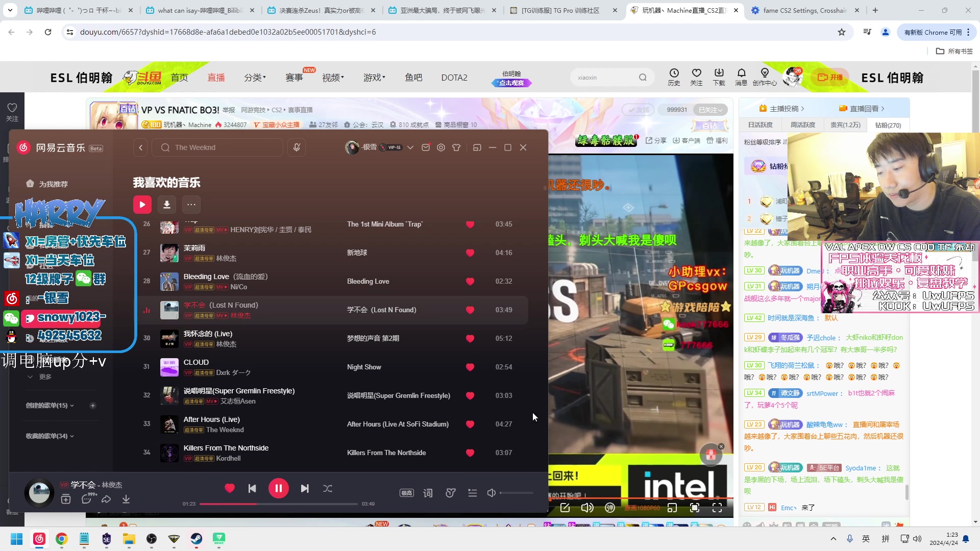Share the currently playing song

click(106, 499)
